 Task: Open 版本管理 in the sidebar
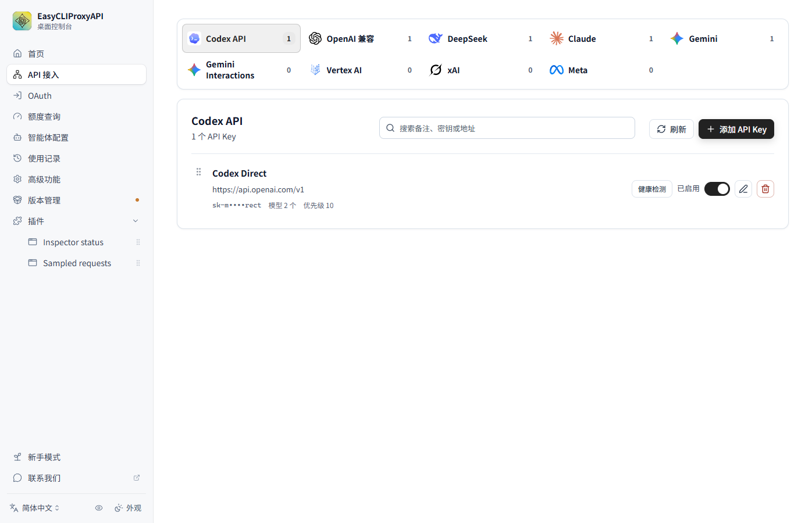click(x=76, y=200)
